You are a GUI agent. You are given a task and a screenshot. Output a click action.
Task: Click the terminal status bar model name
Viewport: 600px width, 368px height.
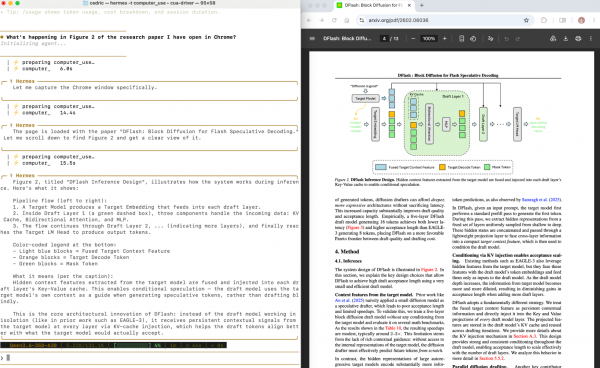[33, 345]
